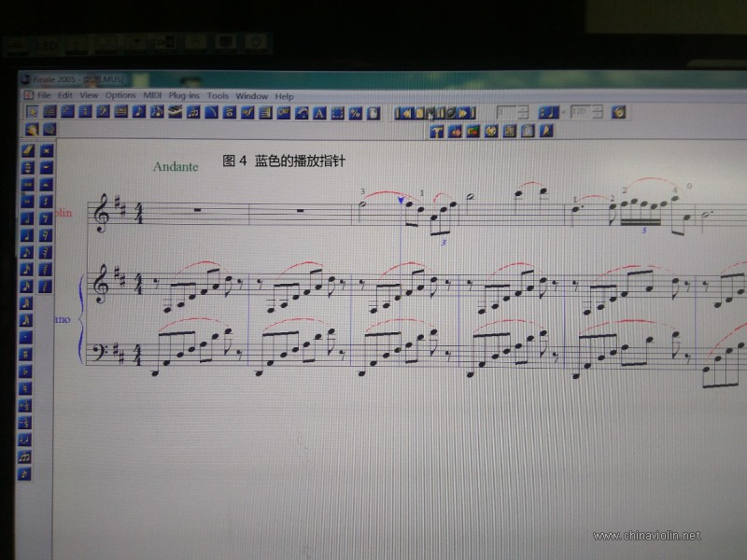Choose the eighth rest in rests palette

click(46, 217)
